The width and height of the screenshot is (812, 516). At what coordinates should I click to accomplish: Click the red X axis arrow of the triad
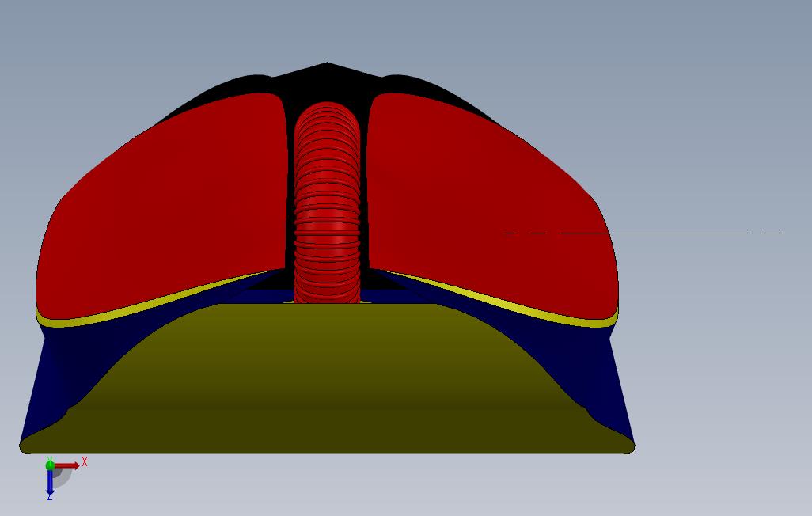coord(68,465)
